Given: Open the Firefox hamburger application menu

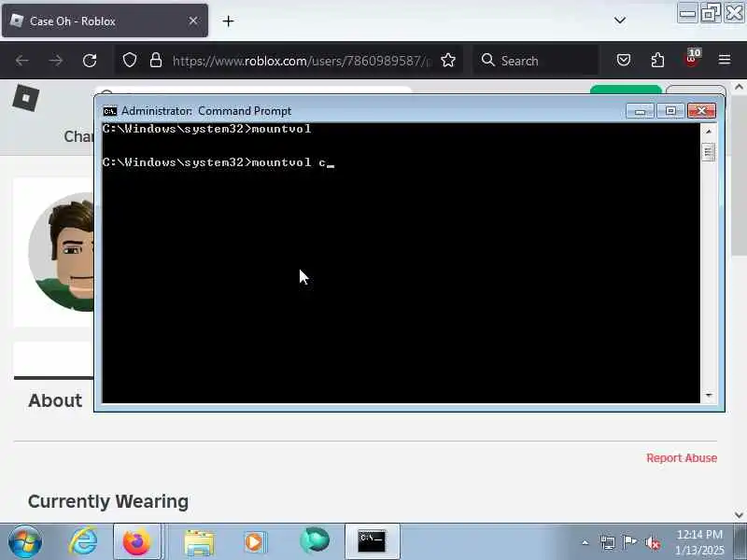Looking at the screenshot, I should tap(725, 60).
